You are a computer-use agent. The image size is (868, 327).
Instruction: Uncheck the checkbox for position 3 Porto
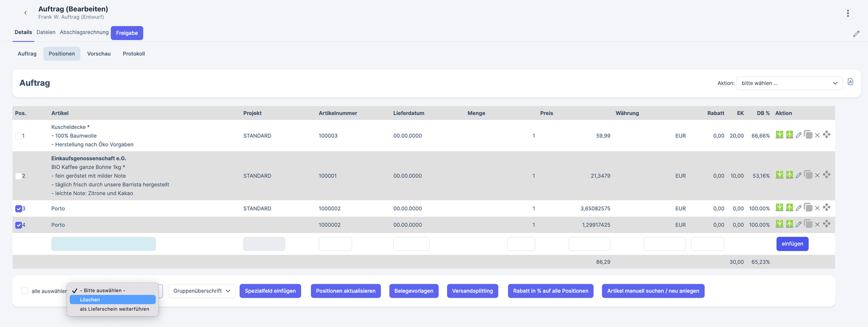tap(19, 209)
